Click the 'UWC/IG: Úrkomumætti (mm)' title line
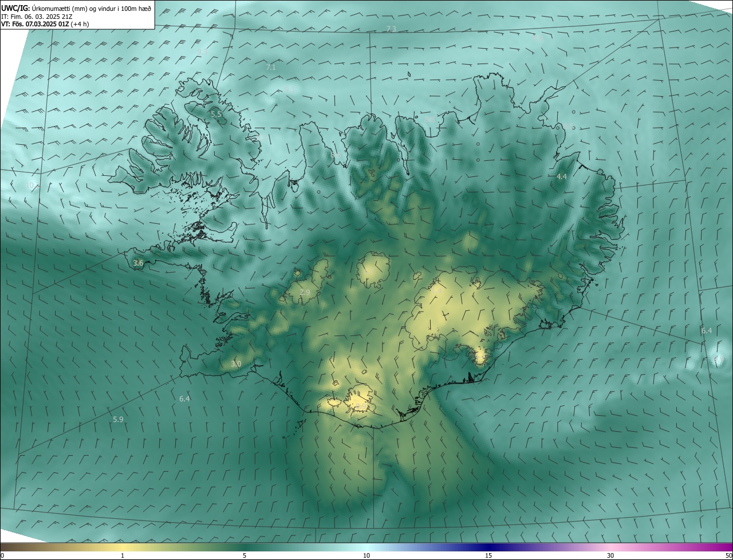The image size is (733, 560). tap(76, 8)
